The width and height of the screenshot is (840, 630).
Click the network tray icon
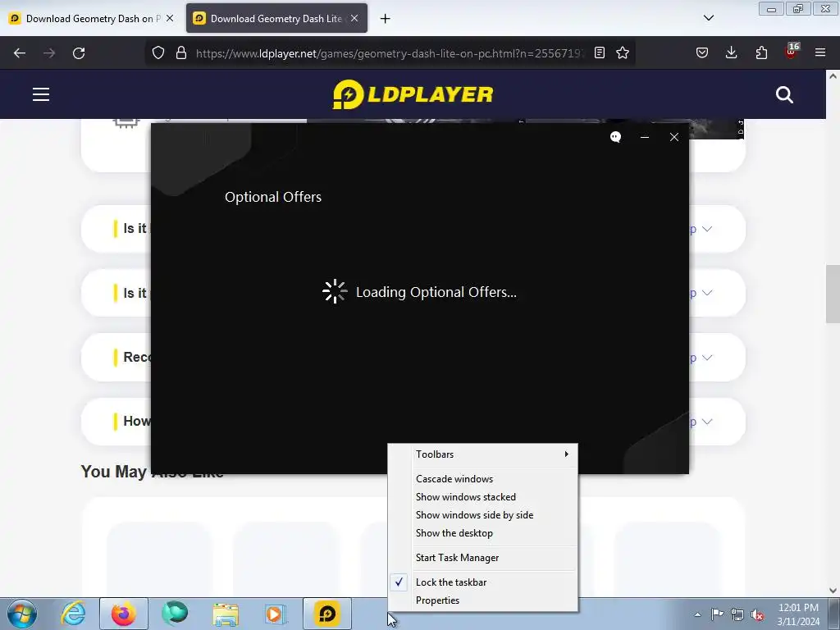[x=737, y=615]
